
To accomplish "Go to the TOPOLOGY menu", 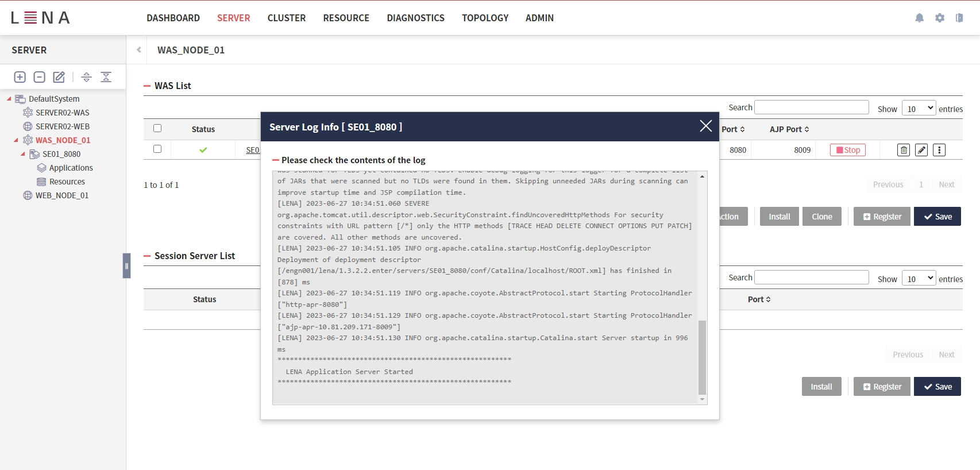I will click(485, 18).
